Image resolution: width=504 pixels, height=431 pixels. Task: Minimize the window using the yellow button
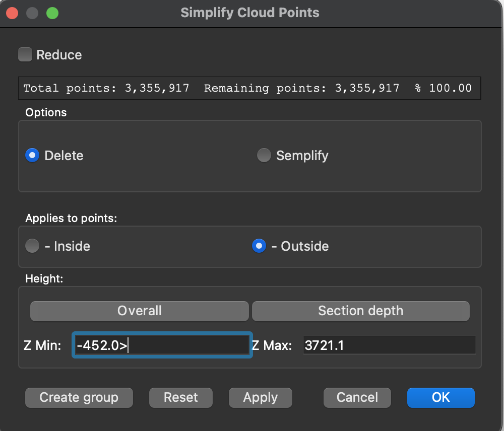[32, 13]
